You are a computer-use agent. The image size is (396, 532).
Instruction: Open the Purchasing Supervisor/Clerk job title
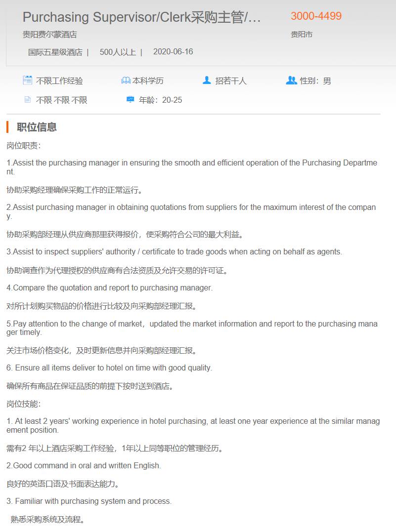click(x=141, y=17)
